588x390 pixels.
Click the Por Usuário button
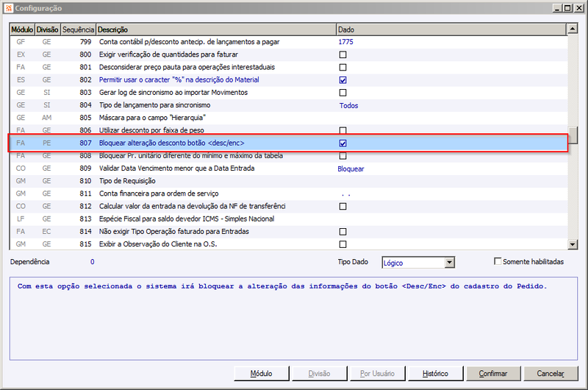[377, 374]
